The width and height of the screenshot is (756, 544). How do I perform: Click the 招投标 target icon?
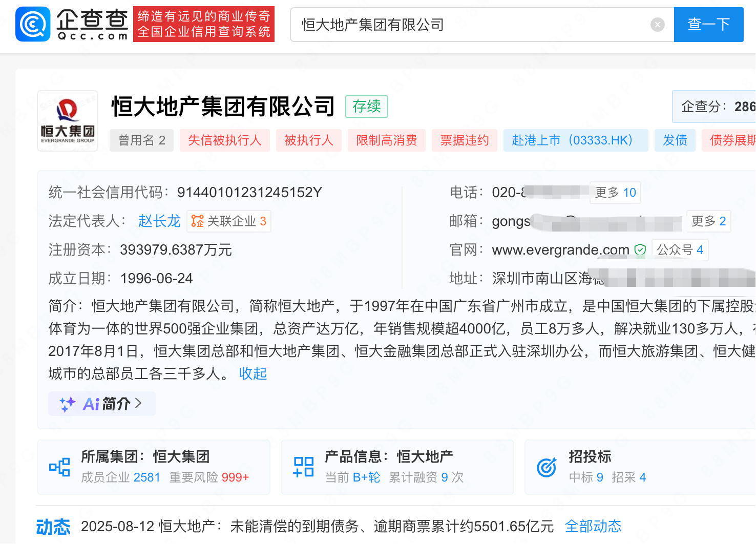(x=547, y=467)
